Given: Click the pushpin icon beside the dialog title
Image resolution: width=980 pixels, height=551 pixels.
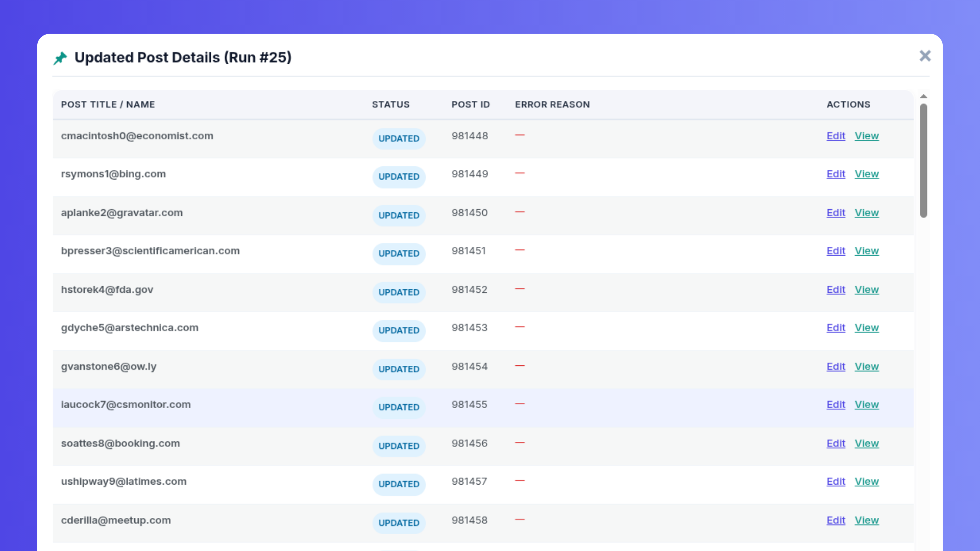Looking at the screenshot, I should click(60, 58).
